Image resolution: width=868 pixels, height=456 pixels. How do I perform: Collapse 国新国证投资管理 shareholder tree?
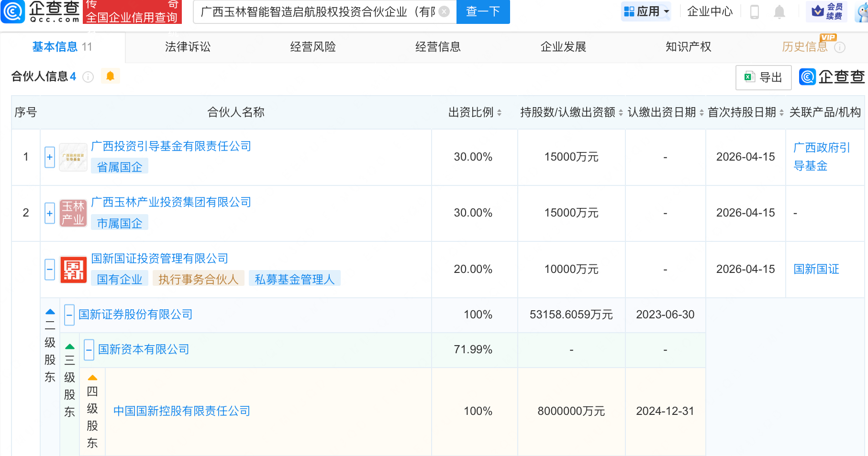point(50,270)
